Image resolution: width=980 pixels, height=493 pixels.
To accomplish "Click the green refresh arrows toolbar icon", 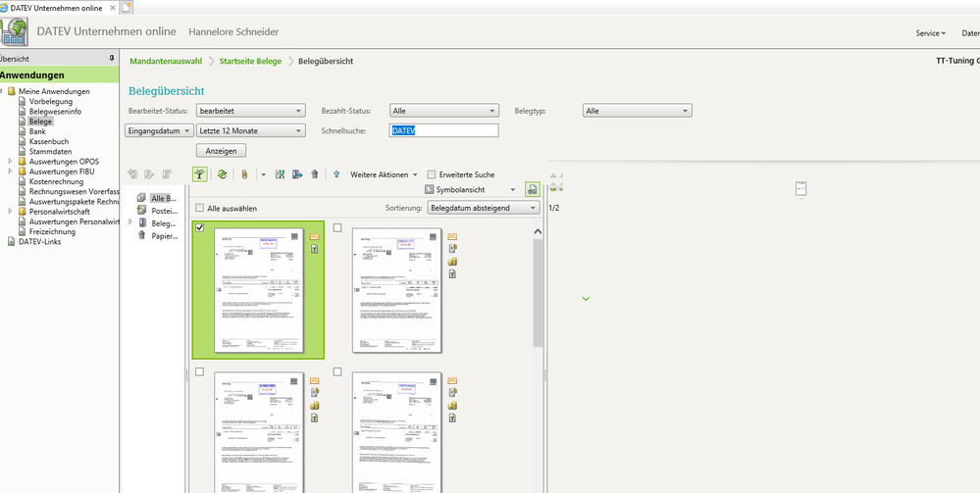I will tap(222, 175).
